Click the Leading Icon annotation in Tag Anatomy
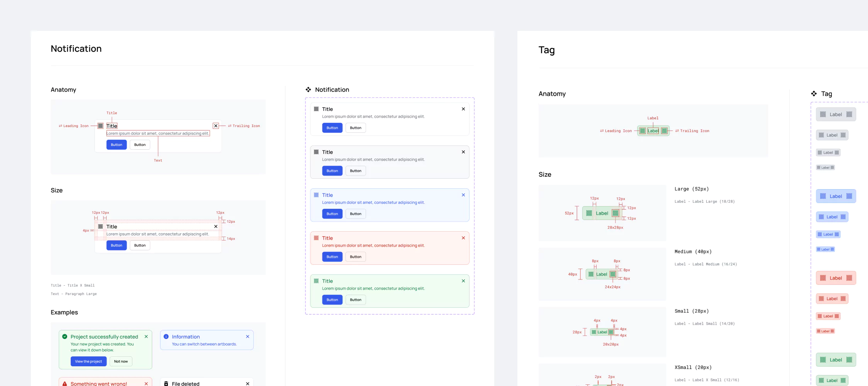This screenshot has width=868, height=386. point(616,131)
